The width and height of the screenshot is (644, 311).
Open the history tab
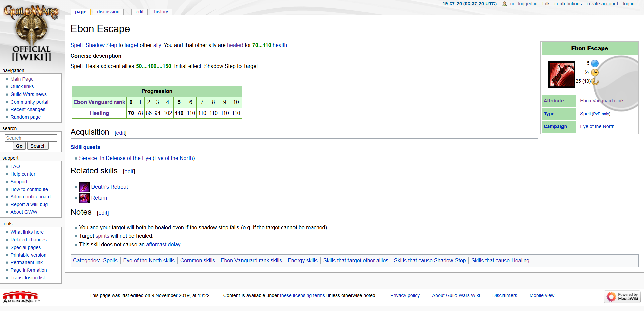(161, 12)
